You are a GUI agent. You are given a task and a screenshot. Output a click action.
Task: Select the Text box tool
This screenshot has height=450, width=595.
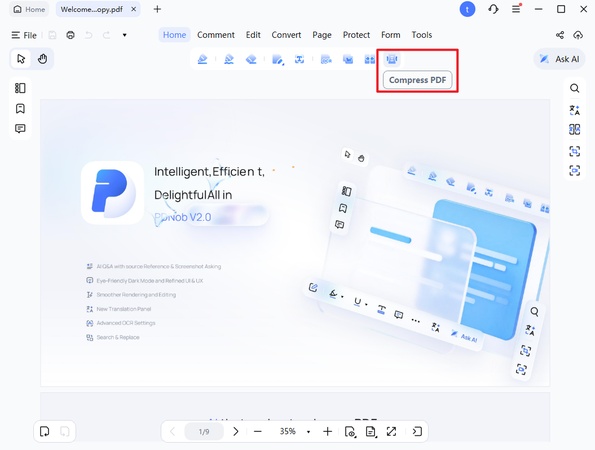tap(299, 59)
